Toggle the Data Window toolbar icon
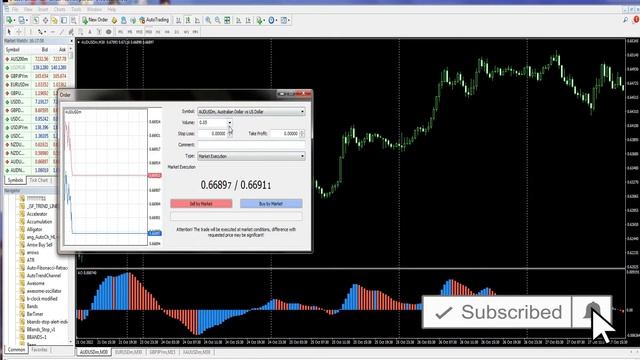 pos(45,20)
